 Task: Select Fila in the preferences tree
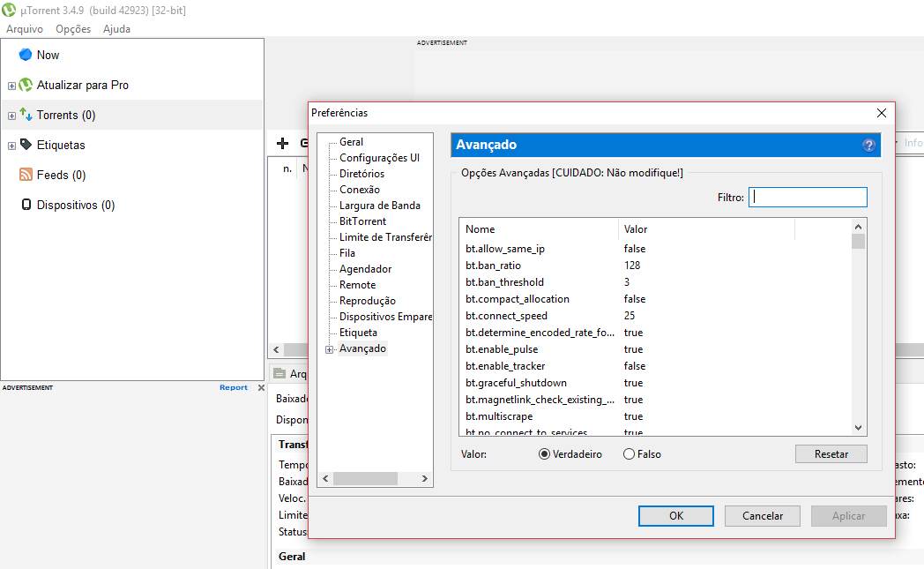[x=347, y=253]
